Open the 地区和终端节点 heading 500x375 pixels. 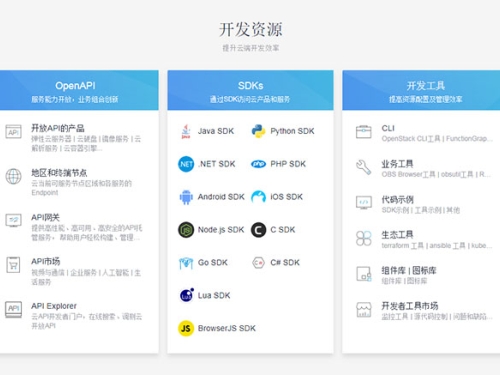pyautogui.click(x=59, y=173)
